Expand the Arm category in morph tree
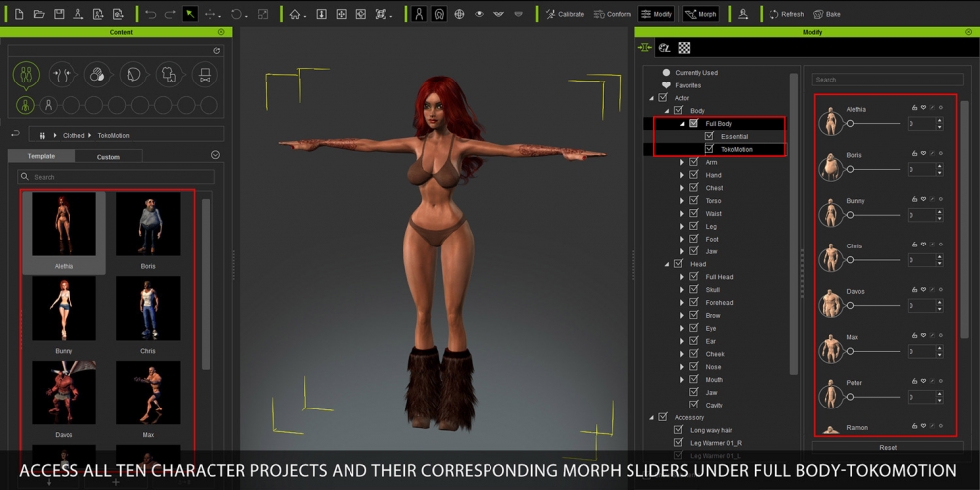980x490 pixels. tap(682, 162)
